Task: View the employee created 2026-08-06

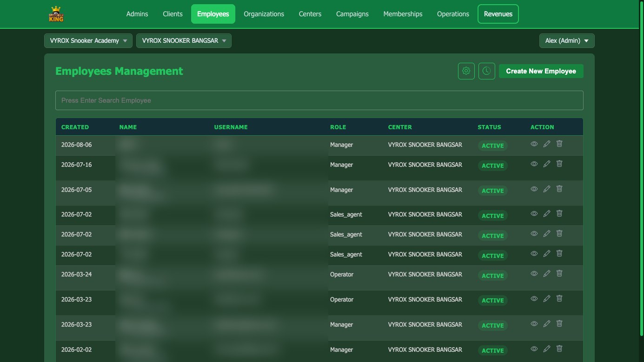Action: tap(534, 144)
